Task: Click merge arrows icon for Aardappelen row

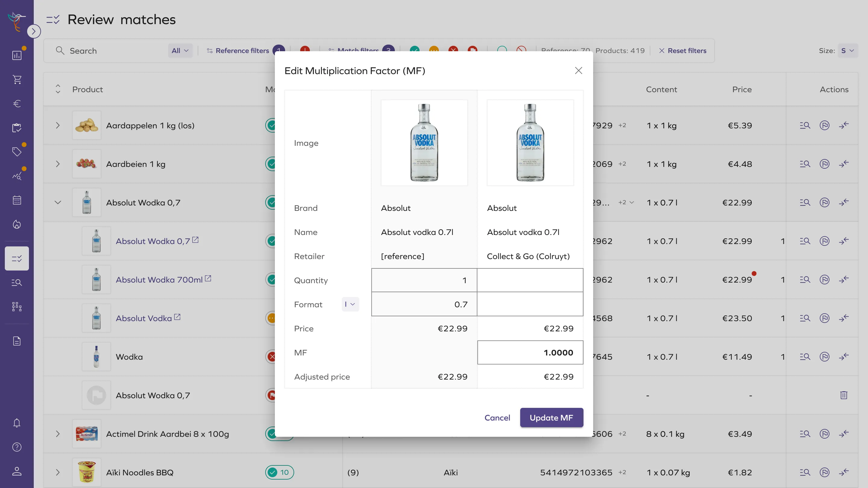Action: [843, 125]
